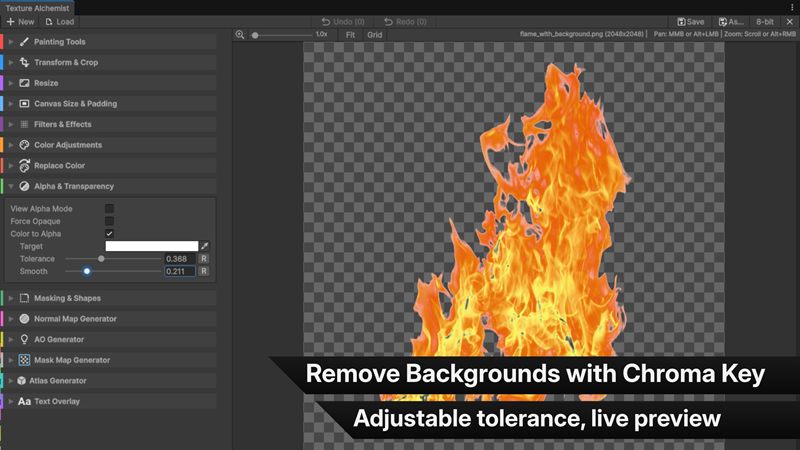Click the Canvas Size & Padding icon
800x450 pixels.
(24, 104)
